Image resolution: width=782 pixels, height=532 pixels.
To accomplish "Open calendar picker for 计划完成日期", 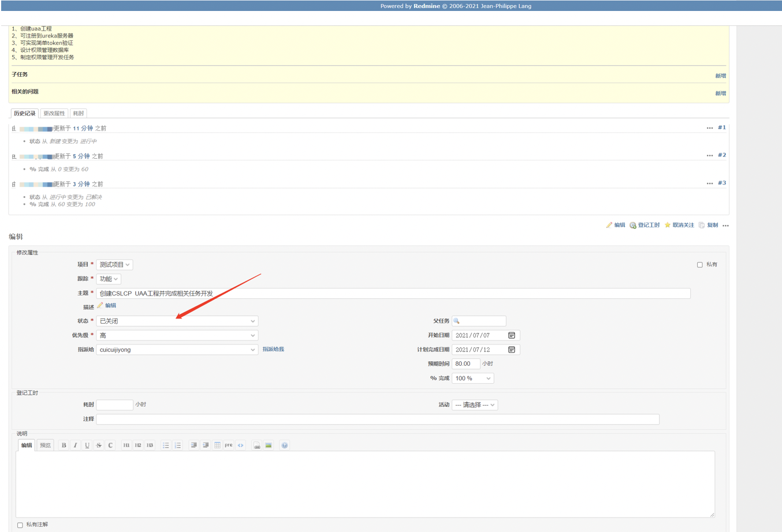I will pyautogui.click(x=512, y=350).
